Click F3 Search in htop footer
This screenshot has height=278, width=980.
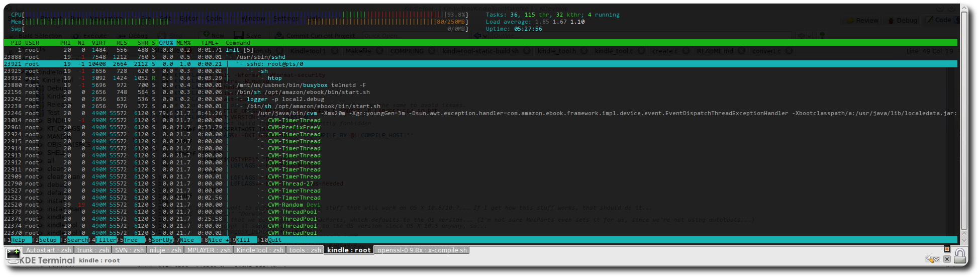74,240
